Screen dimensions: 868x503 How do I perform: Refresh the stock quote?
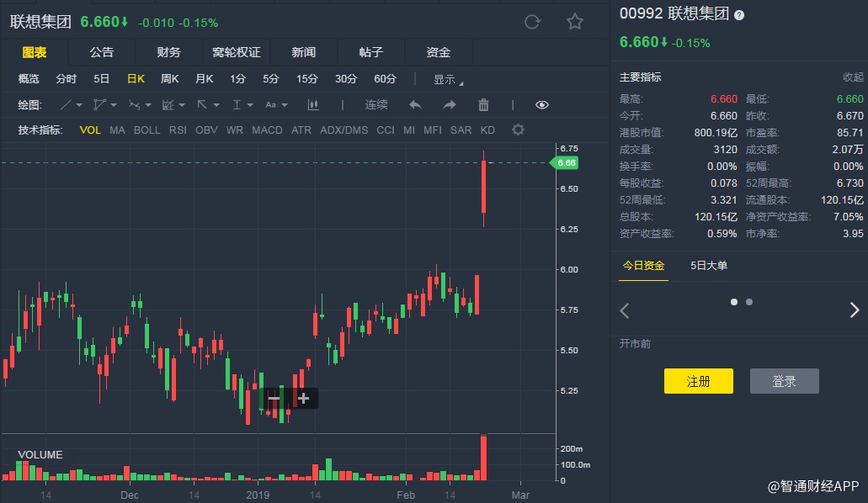tap(533, 22)
